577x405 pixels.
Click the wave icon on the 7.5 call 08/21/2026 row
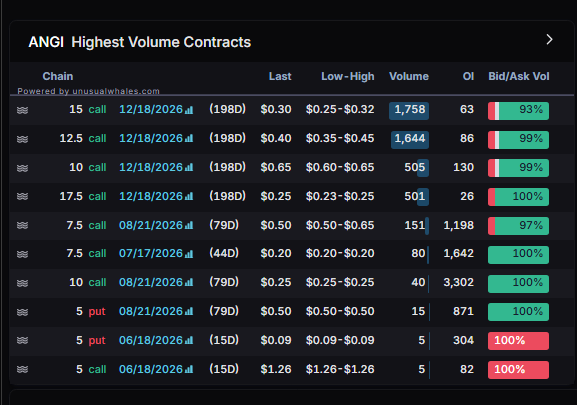pos(22,225)
